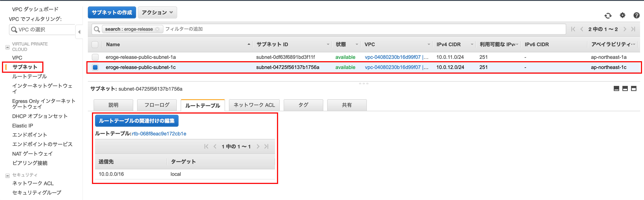The height and width of the screenshot is (200, 644).
Task: Open the settings gear icon
Action: tap(622, 16)
